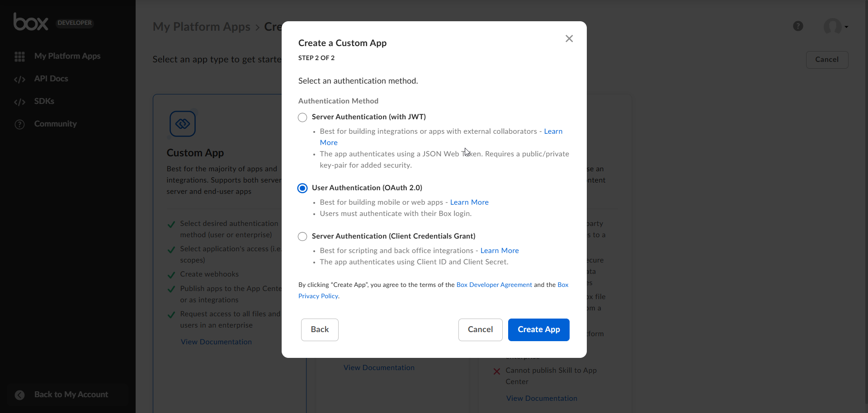Select User Authentication OAuth 2.0
Viewport: 868px width, 413px height.
(x=302, y=188)
